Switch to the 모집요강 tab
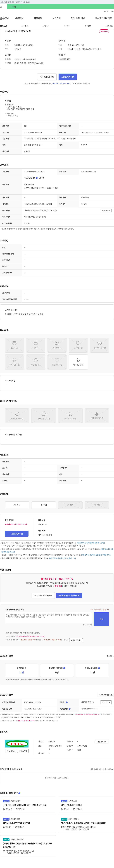This screenshot has height=868, width=114. [3, 26]
